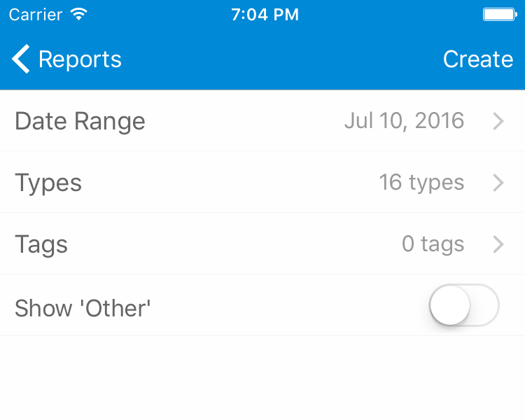
Task: Click the Show 'Other' label text
Action: [83, 308]
